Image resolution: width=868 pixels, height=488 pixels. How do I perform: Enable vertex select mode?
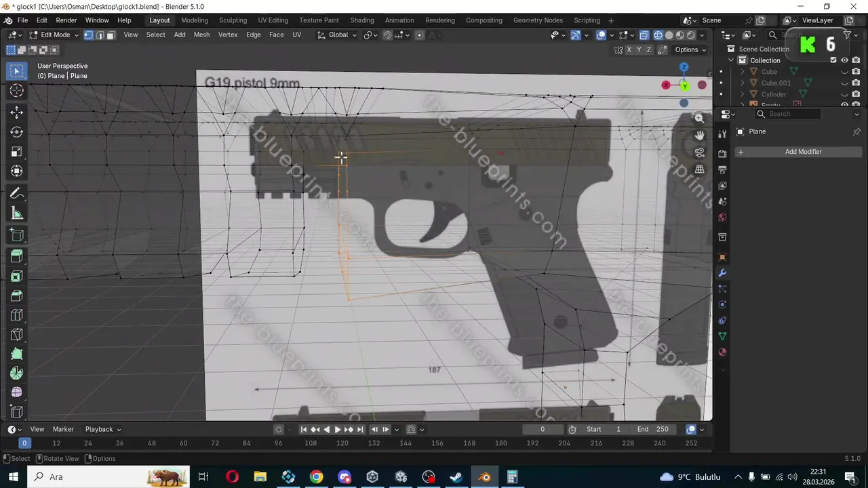point(89,35)
